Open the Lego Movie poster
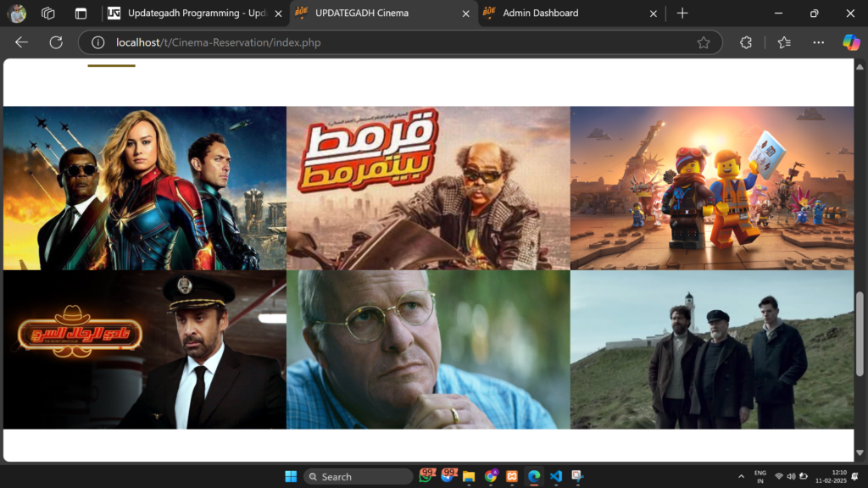The height and width of the screenshot is (488, 868). pyautogui.click(x=712, y=188)
